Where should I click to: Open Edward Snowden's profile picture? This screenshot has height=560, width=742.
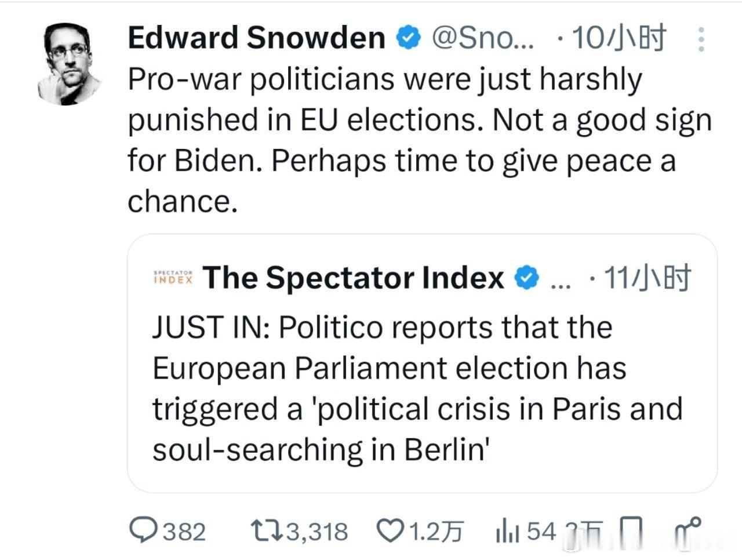tap(70, 64)
